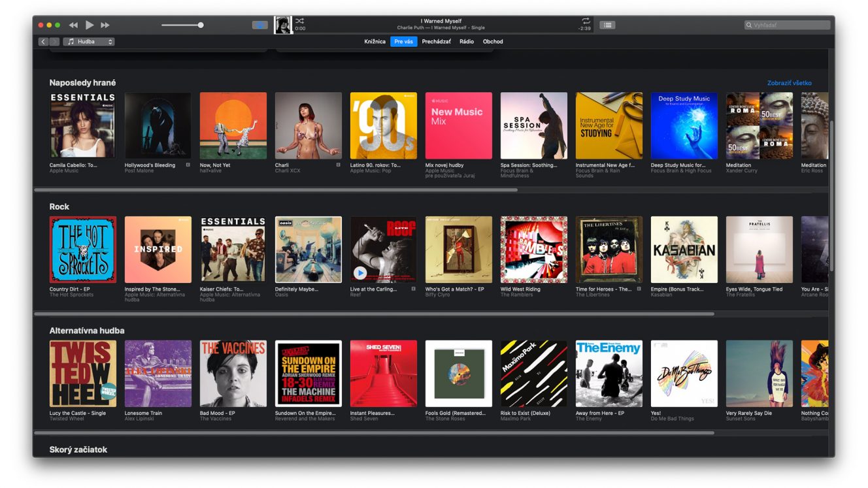Viewport: 868px width, 488px height.
Task: Open Instrumental New Age for Studying cover
Action: tap(609, 125)
